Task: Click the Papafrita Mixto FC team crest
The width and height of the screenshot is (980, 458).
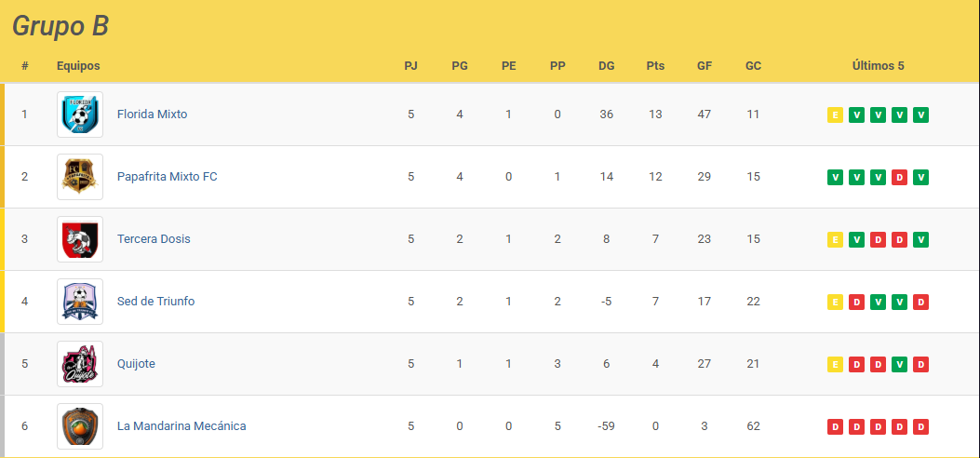Action: pos(80,177)
